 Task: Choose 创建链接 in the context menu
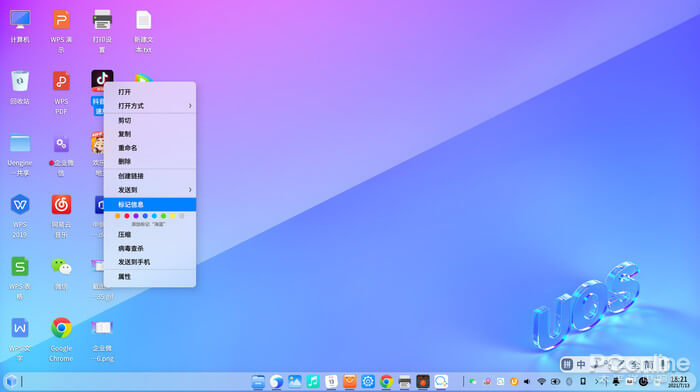[150, 176]
